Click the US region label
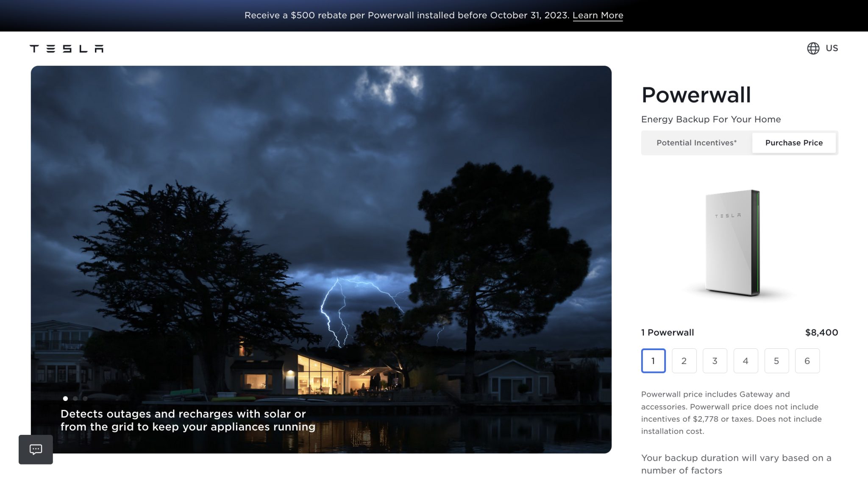The image size is (868, 484). point(832,48)
